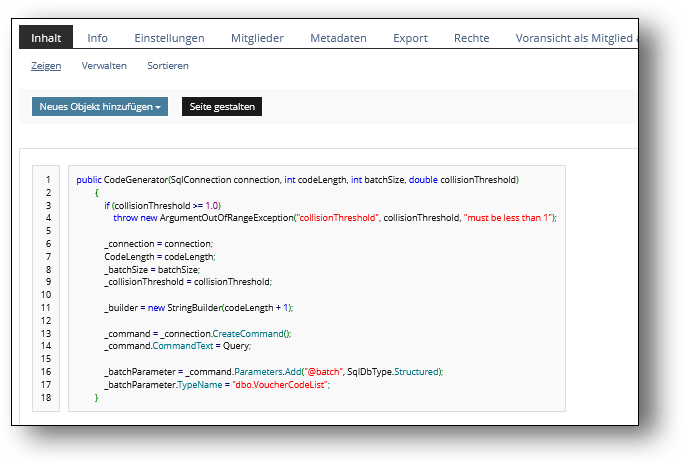This screenshot has height=464, width=684.
Task: Switch to the Inhalt tab
Action: 46,38
